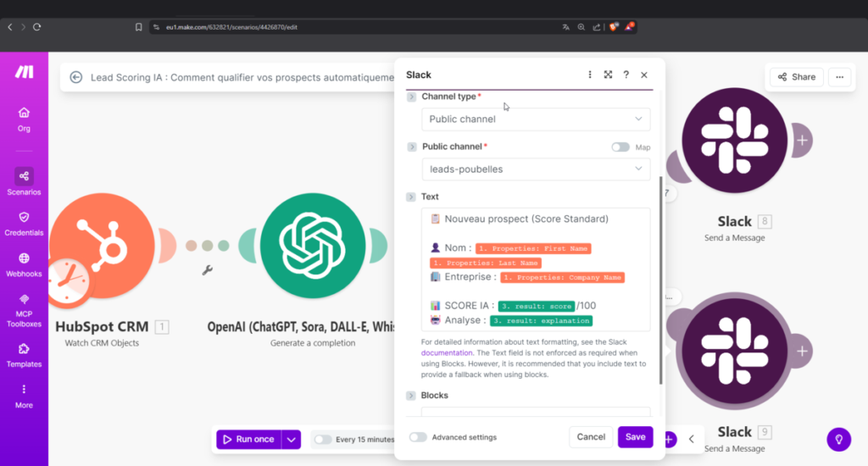Click the back arrow beside scenario title
868x466 pixels.
point(75,77)
